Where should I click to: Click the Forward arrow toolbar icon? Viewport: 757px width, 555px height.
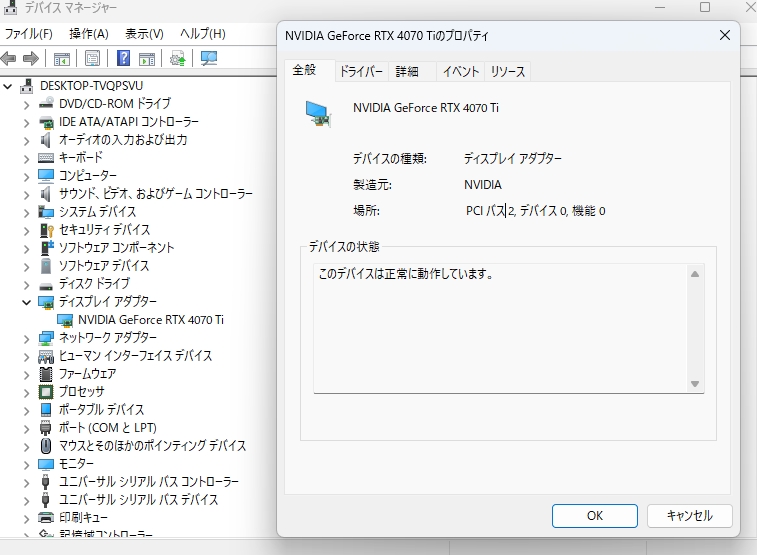[31, 58]
